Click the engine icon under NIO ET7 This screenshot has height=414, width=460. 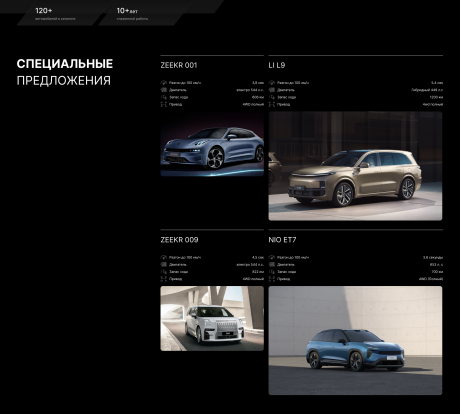[272, 265]
